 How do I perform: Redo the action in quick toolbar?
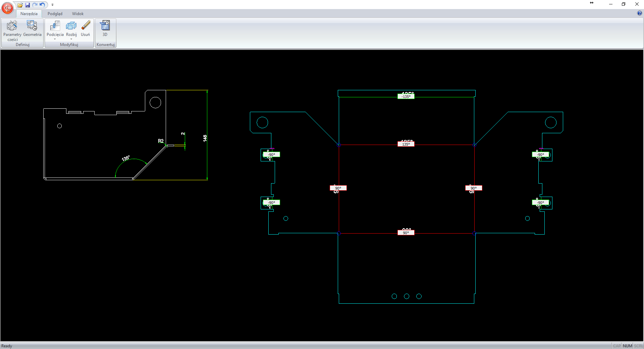[x=35, y=5]
